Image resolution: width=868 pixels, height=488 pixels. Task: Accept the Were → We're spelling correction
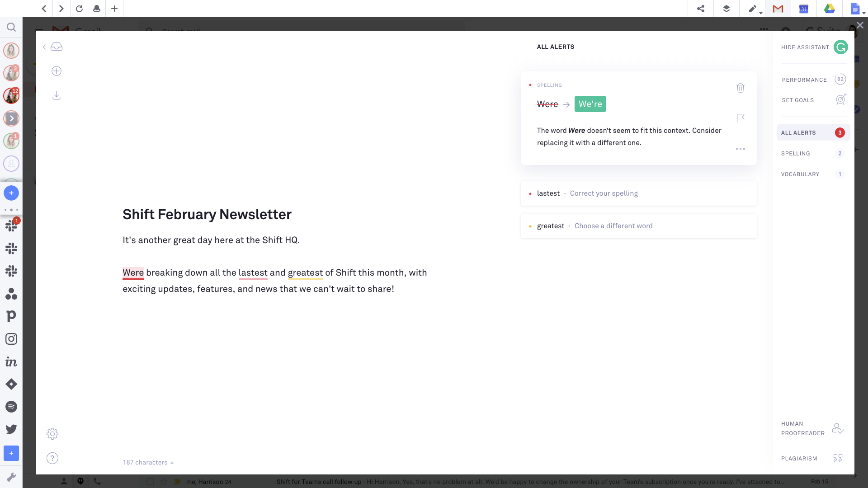click(590, 103)
